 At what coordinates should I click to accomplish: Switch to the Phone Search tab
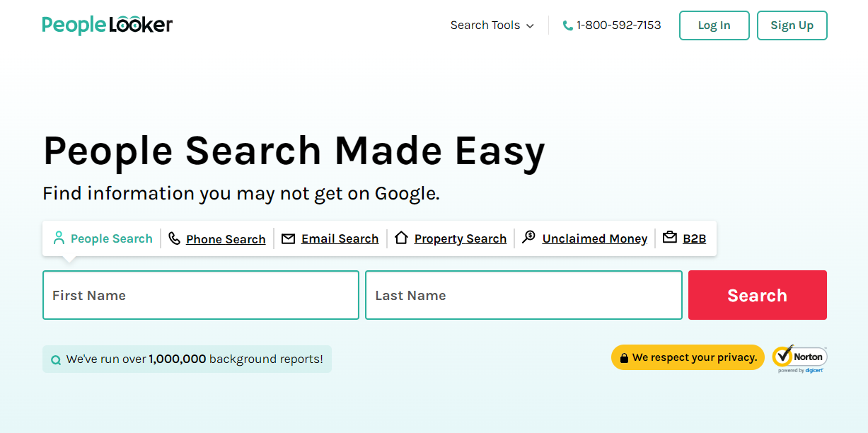pyautogui.click(x=217, y=238)
